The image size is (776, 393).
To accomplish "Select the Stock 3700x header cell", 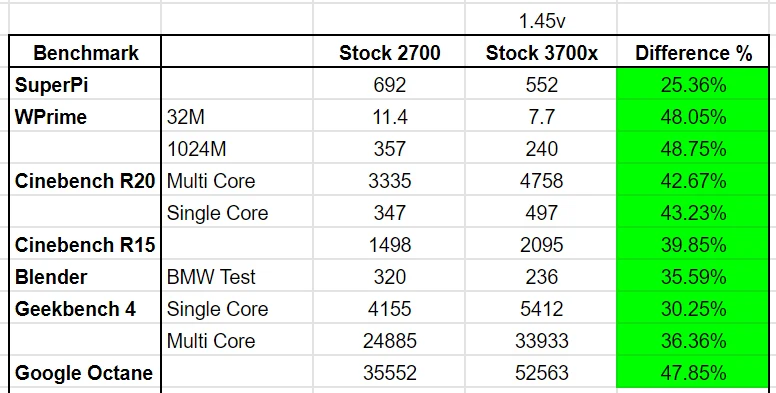I will click(x=541, y=52).
